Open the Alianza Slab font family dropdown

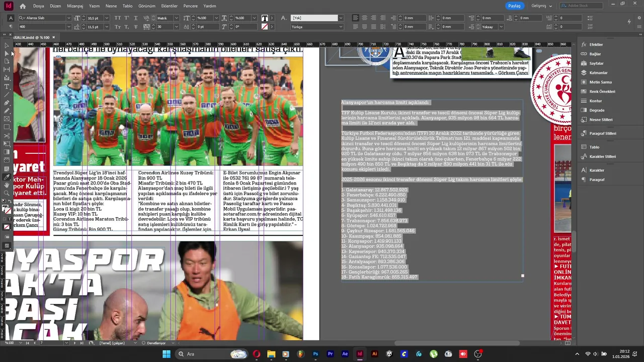68,18
